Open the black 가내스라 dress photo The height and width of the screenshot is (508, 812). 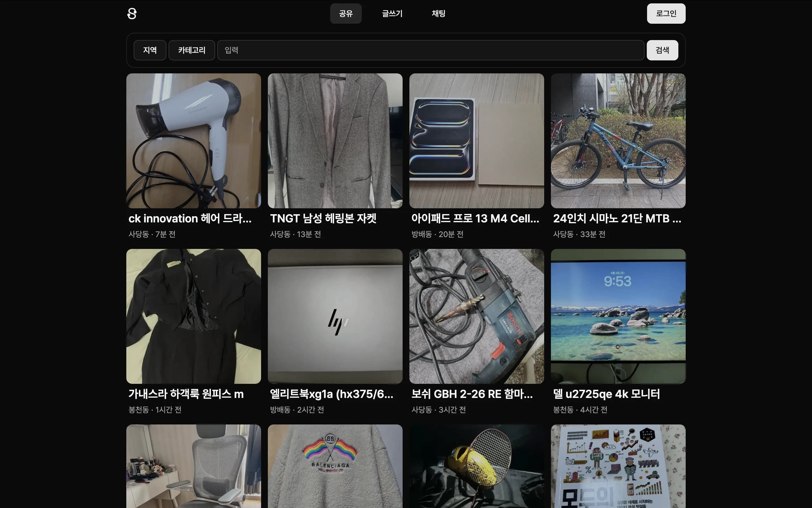click(194, 316)
